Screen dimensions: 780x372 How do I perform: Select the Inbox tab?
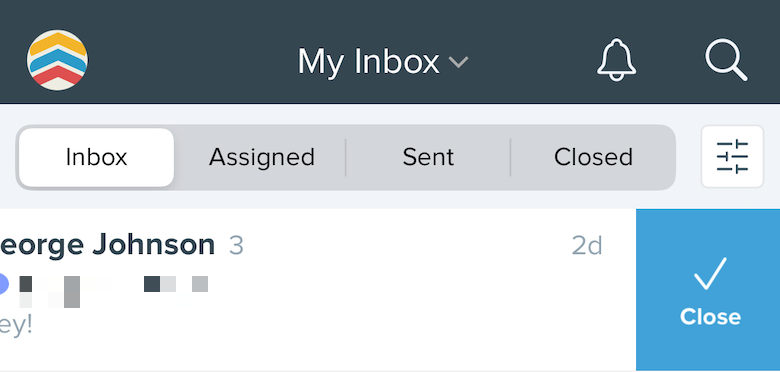click(x=97, y=157)
